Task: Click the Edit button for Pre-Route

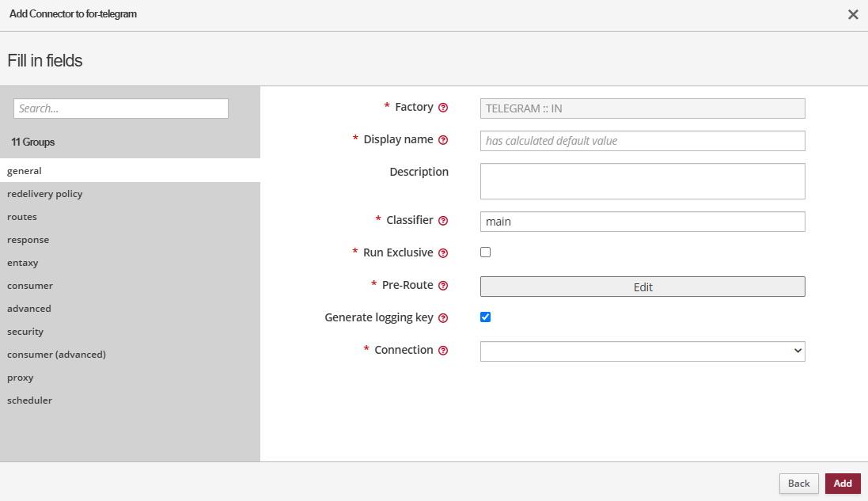Action: point(642,287)
